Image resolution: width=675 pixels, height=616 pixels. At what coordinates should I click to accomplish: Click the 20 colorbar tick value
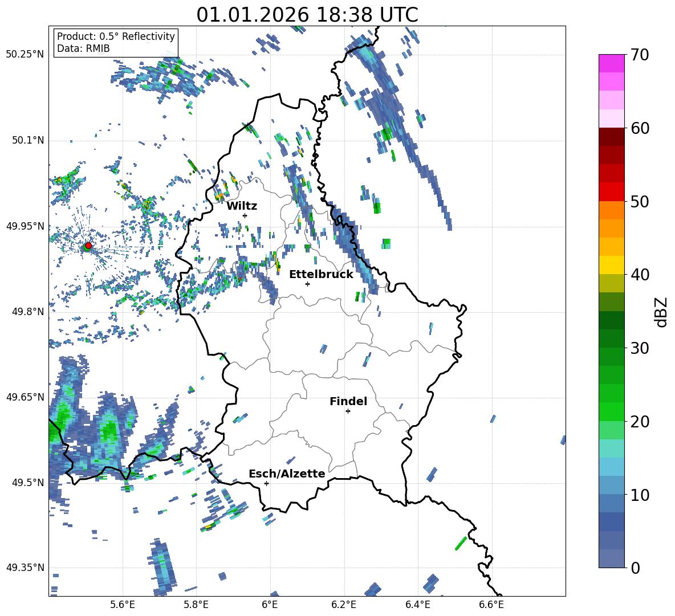click(x=640, y=422)
